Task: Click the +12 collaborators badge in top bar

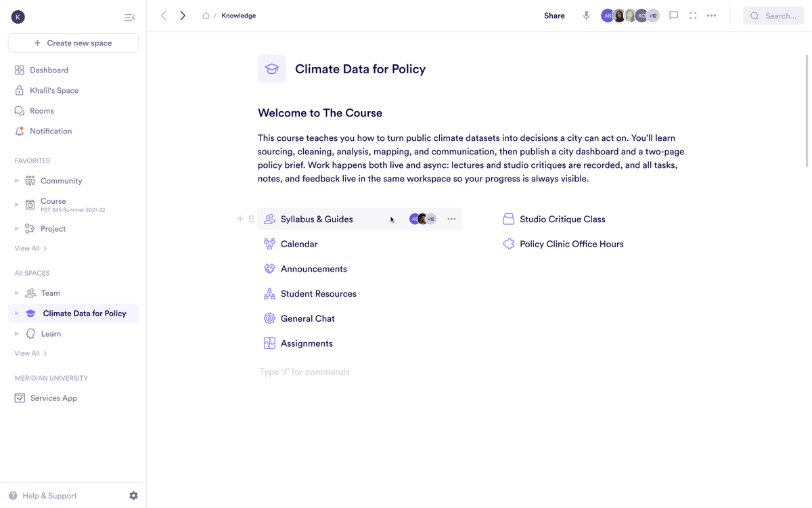Action: point(653,16)
